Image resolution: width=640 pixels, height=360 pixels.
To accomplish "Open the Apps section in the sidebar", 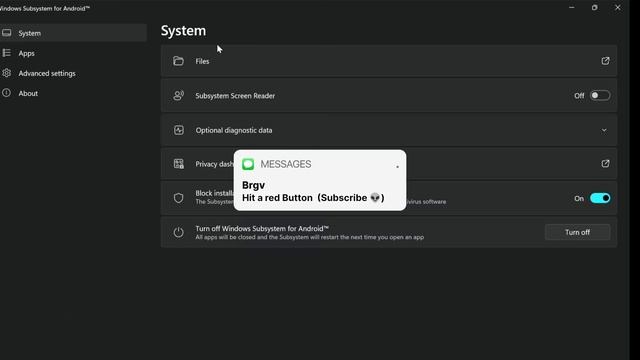I will 73,53.
